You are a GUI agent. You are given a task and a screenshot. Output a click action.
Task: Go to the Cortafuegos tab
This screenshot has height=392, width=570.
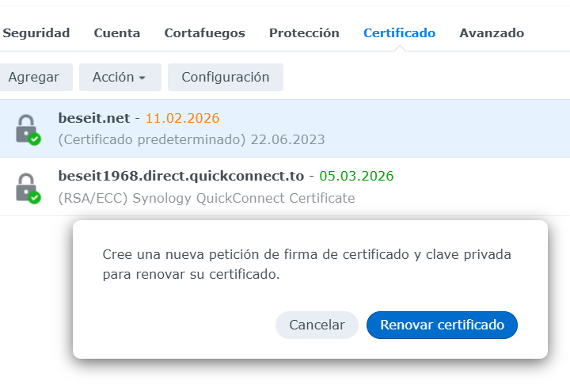tap(204, 33)
